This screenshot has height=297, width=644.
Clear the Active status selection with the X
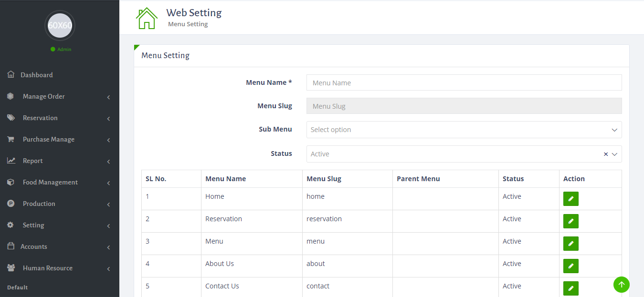605,154
